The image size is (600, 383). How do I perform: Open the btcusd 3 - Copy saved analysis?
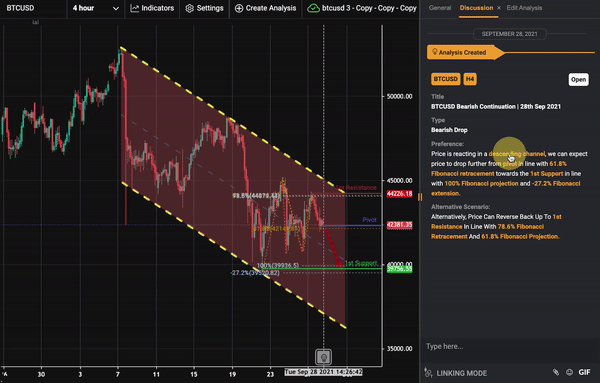tap(369, 8)
